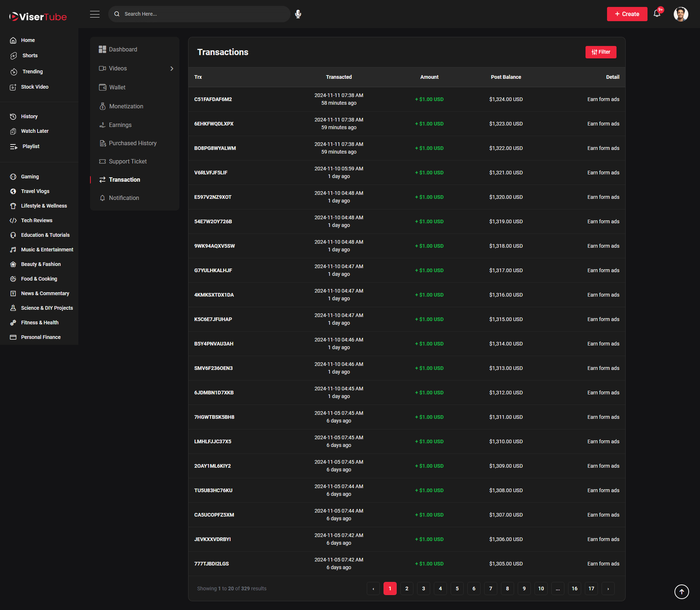Select the Support Ticket menu item
700x610 pixels.
click(128, 161)
